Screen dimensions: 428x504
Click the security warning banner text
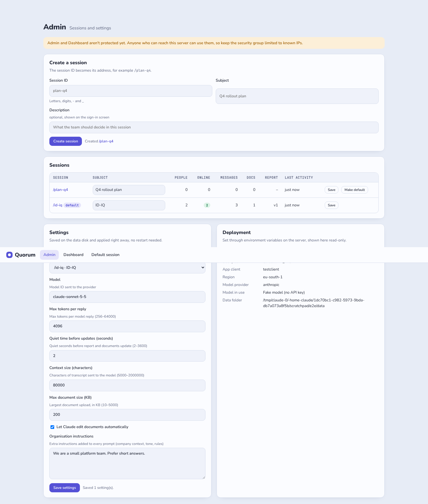coord(175,43)
